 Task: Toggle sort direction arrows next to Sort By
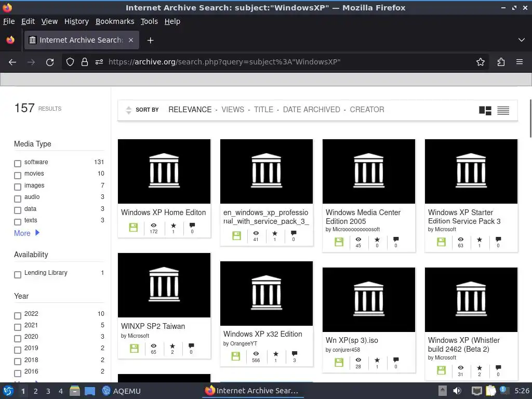click(x=128, y=110)
